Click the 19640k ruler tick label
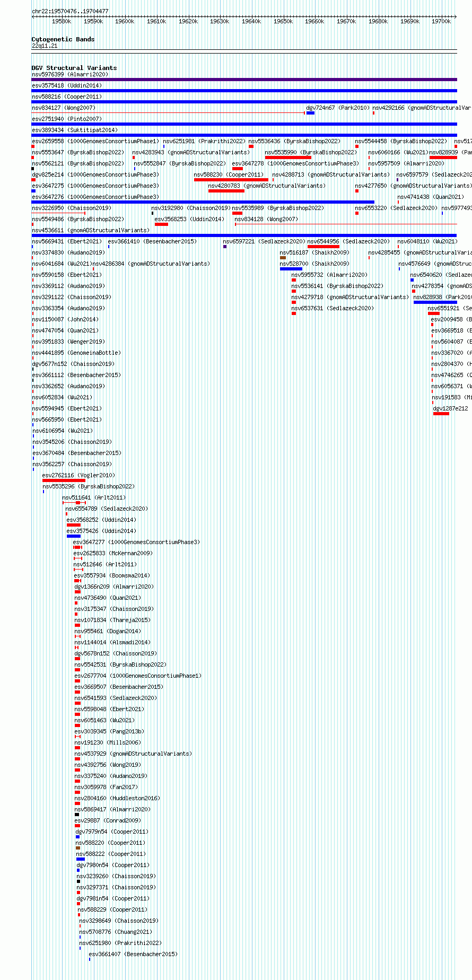 [x=251, y=21]
